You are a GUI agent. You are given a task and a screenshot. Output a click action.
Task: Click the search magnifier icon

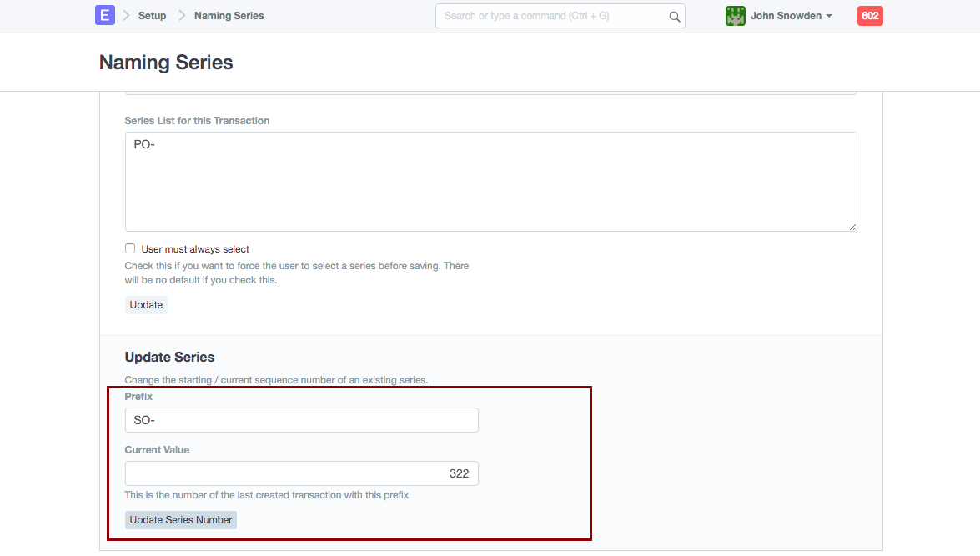tap(674, 16)
